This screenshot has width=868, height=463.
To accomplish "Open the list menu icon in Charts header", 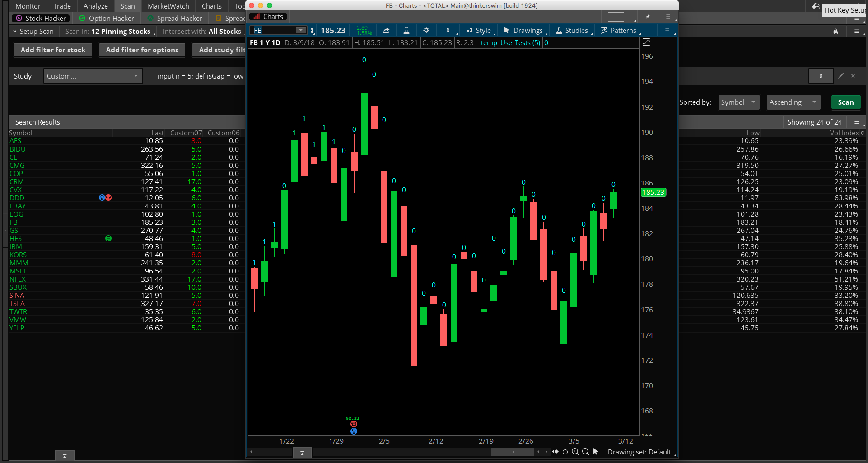I will [x=668, y=17].
